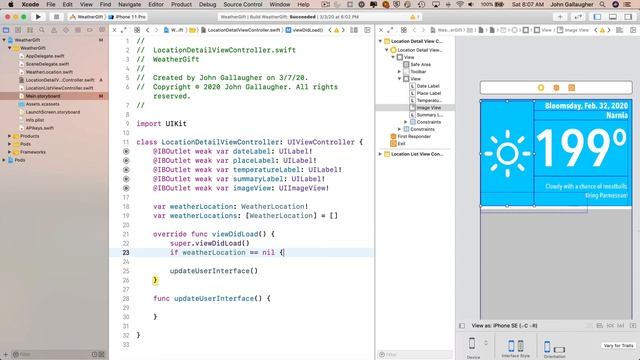Toggle the Inspectors panel visibility

pos(628,17)
